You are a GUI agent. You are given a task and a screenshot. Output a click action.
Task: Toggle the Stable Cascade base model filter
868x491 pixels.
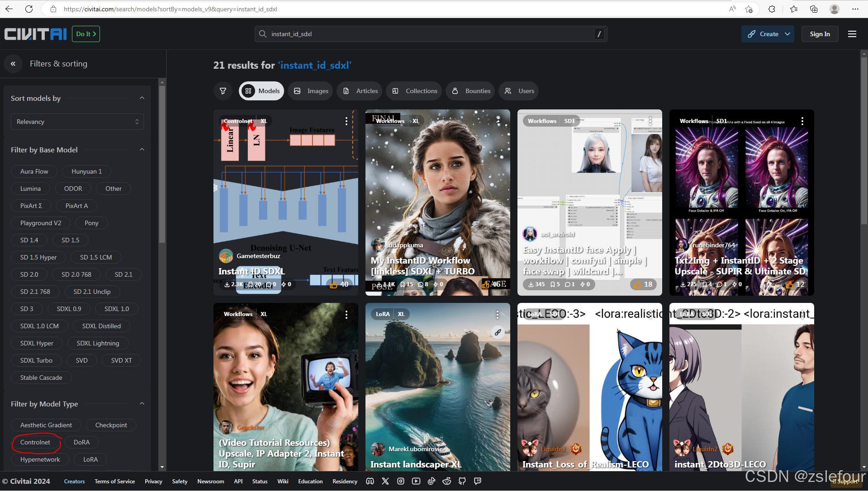(x=41, y=378)
